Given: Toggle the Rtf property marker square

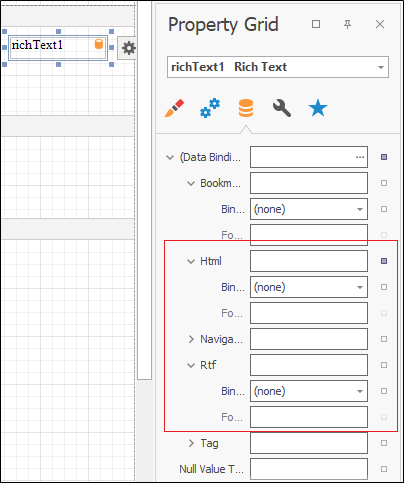Looking at the screenshot, I should (384, 365).
